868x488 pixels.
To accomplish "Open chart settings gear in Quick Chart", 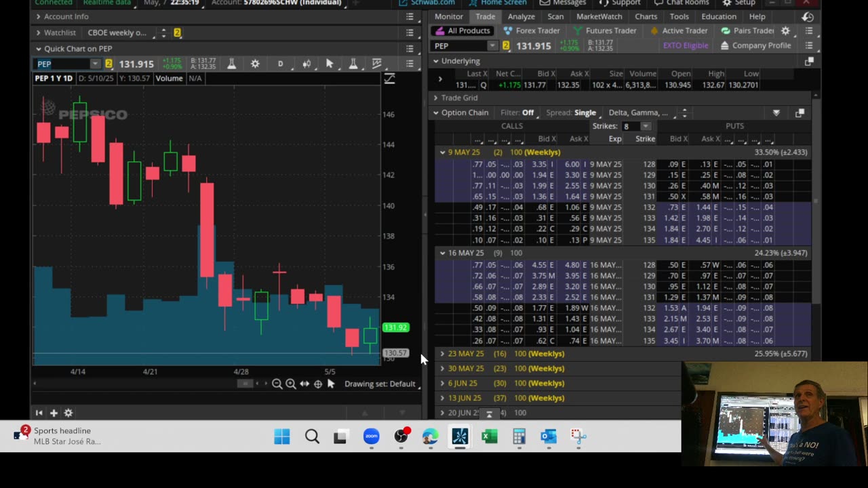I will (255, 64).
